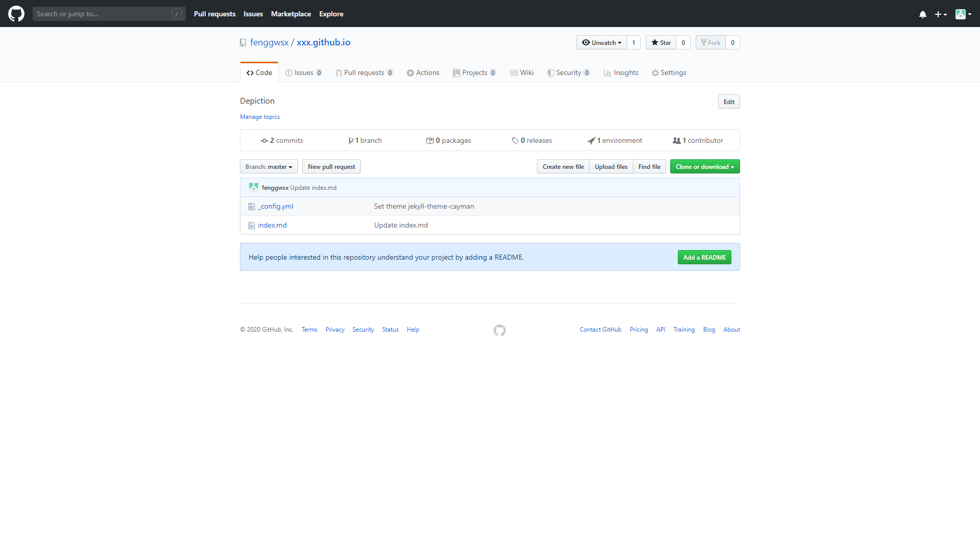Image resolution: width=980 pixels, height=551 pixels.
Task: Click the _config.yml file icon
Action: pyautogui.click(x=251, y=207)
